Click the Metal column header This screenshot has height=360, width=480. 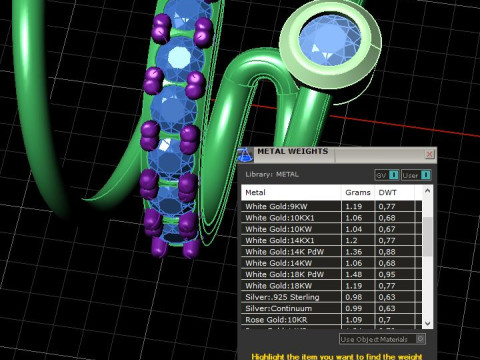[x=291, y=192]
